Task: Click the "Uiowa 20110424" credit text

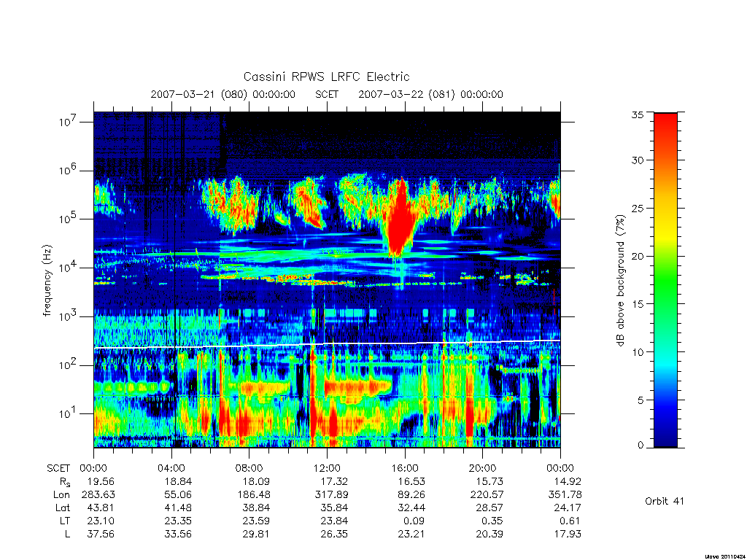Action: [x=725, y=556]
